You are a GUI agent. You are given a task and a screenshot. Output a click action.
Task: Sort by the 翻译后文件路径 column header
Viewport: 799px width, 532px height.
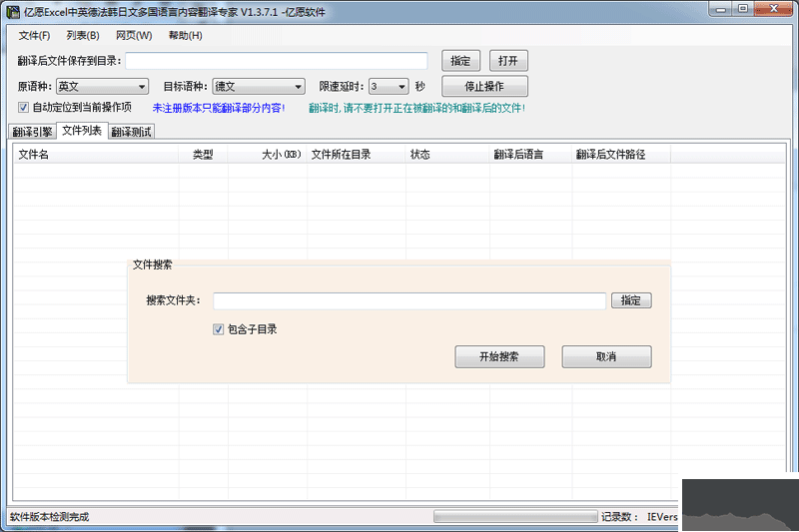coord(621,155)
